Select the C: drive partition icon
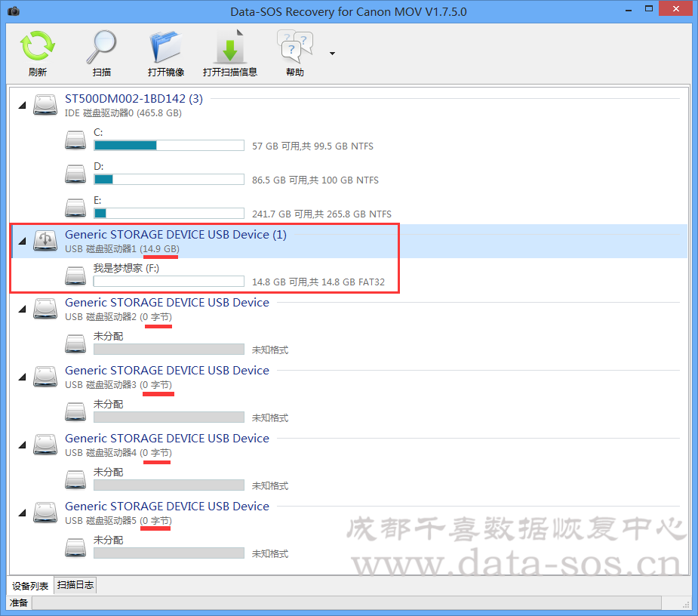Screen dimensions: 698x616 coord(75,140)
